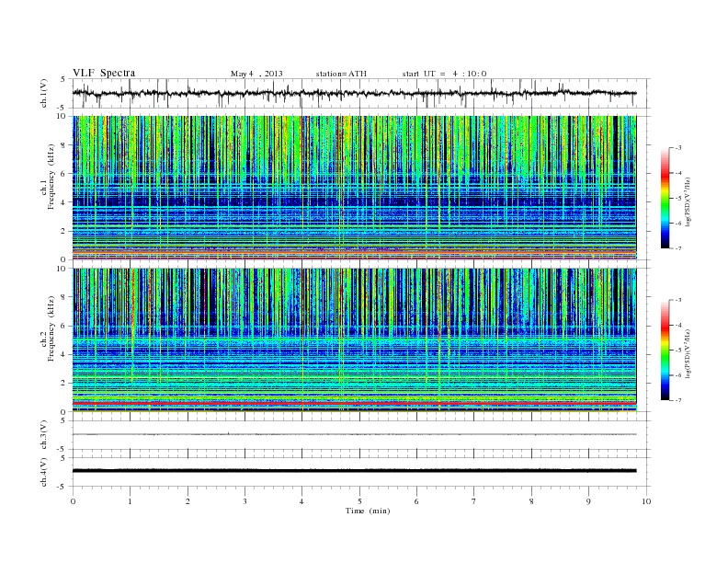This screenshot has width=728, height=563.
Task: Click the ch.1 frequency spectrogram panel
Action: 354,188
